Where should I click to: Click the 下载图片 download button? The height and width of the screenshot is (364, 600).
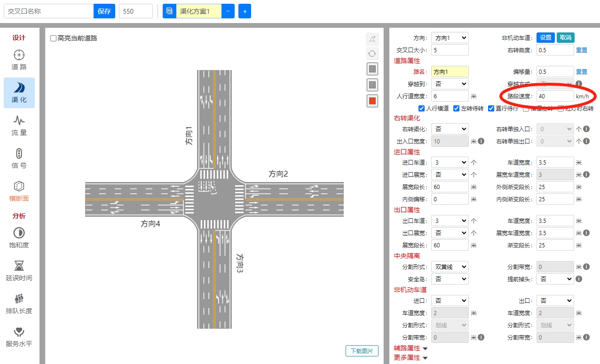point(362,351)
